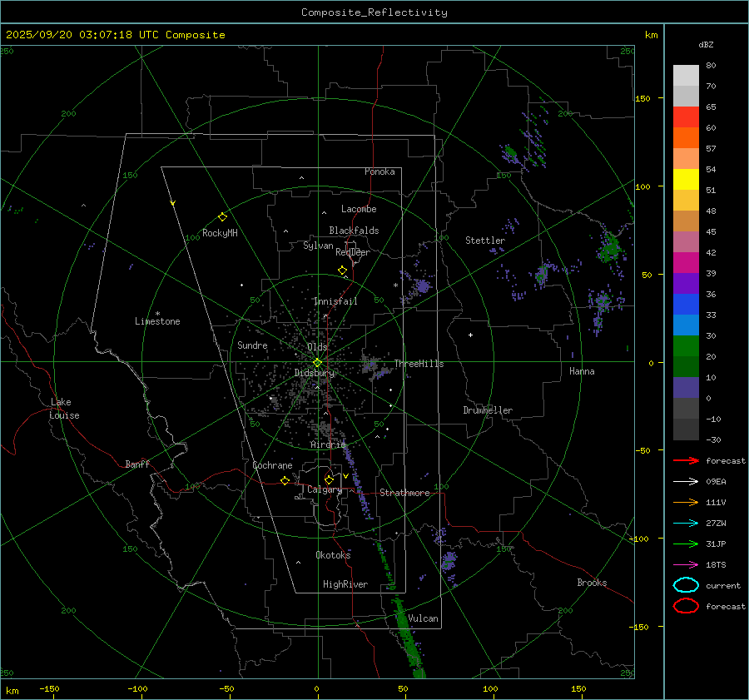Select the magenta 18TS arrow icon
Viewport: 749px width, 700px height.
click(x=686, y=564)
